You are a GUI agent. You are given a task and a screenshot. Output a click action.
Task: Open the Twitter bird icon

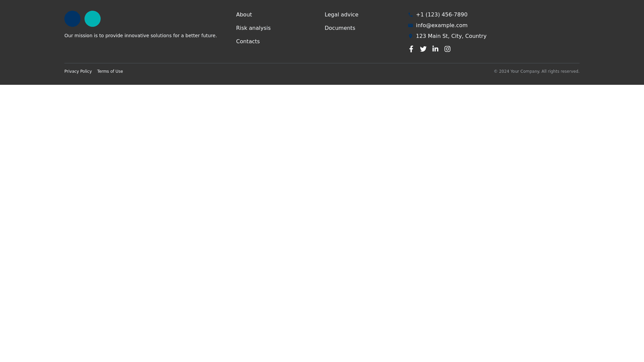click(423, 49)
